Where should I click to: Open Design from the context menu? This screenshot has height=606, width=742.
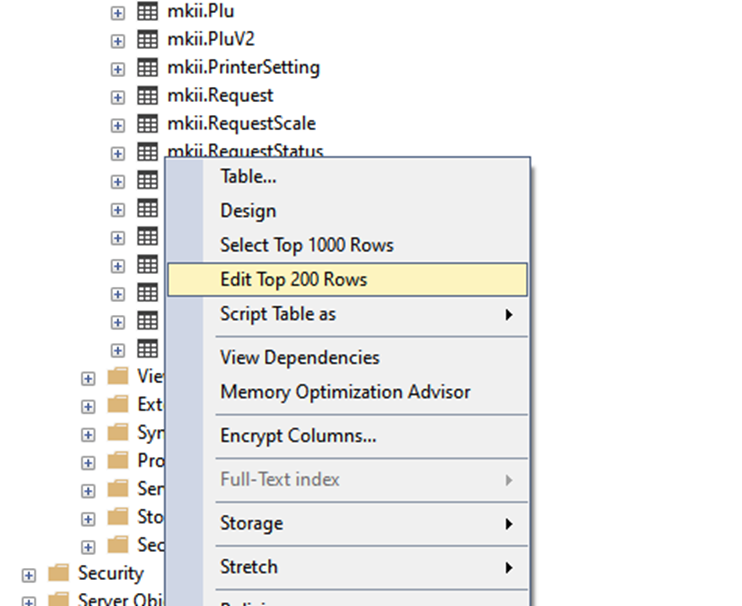[x=248, y=211]
